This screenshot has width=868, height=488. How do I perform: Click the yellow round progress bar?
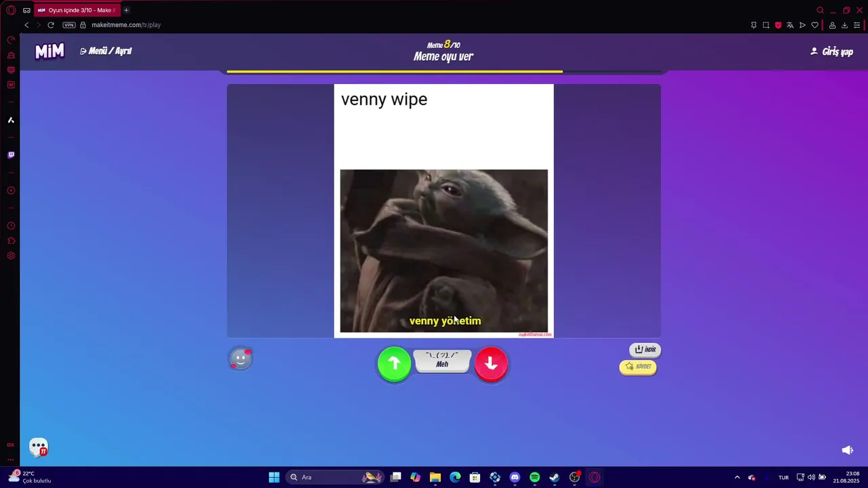click(x=395, y=71)
